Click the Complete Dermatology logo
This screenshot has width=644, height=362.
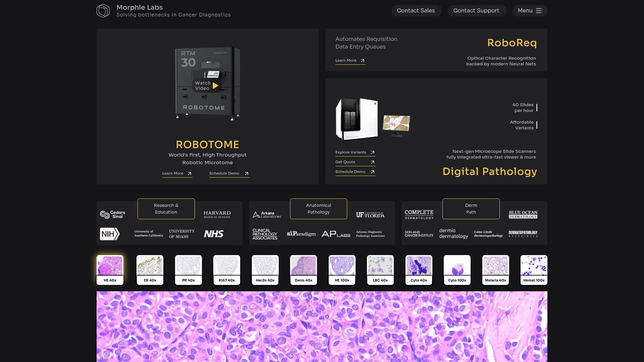(x=419, y=215)
